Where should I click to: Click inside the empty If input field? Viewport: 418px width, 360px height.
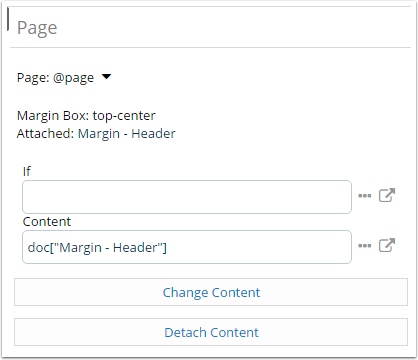click(x=187, y=197)
